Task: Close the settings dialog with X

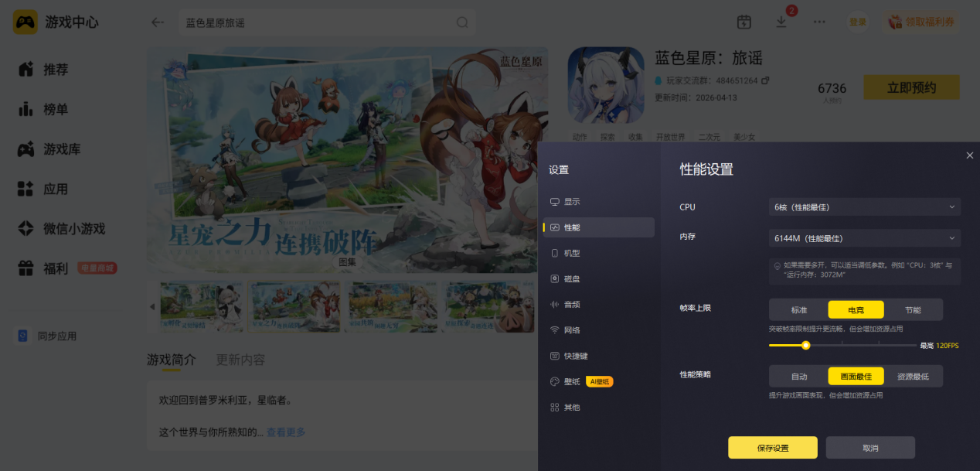Action: tap(970, 155)
